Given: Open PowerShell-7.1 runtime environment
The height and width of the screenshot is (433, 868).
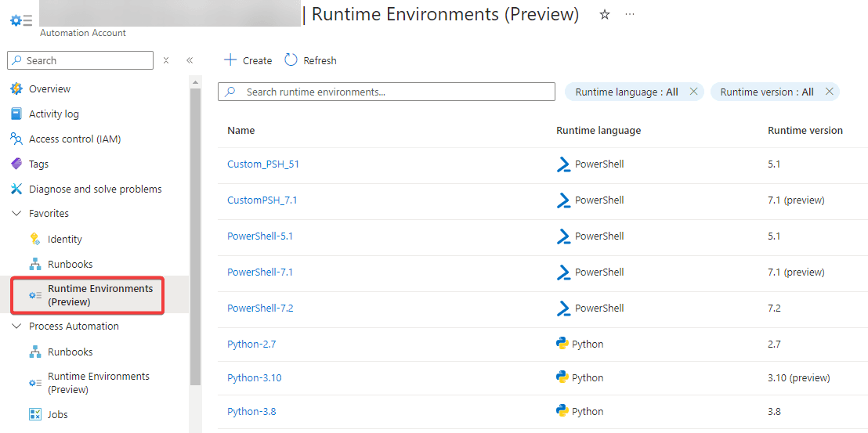Looking at the screenshot, I should [x=260, y=272].
